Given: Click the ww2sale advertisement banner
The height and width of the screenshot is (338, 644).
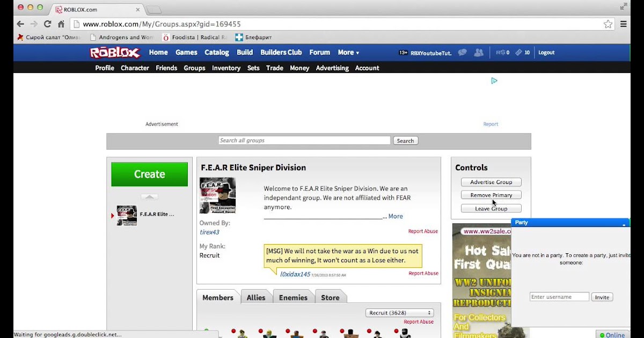Looking at the screenshot, I should coord(481,281).
